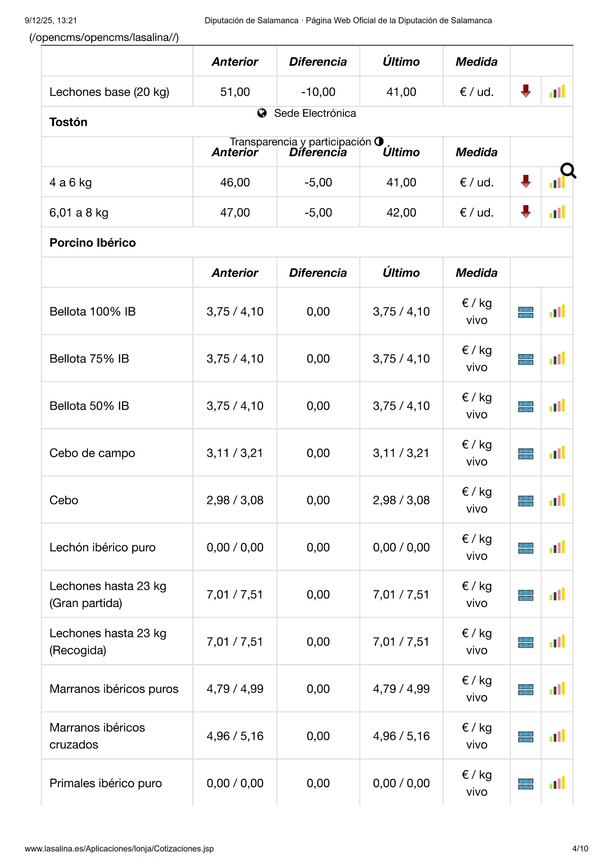Open the chart icon for Cebo row

pyautogui.click(x=557, y=500)
